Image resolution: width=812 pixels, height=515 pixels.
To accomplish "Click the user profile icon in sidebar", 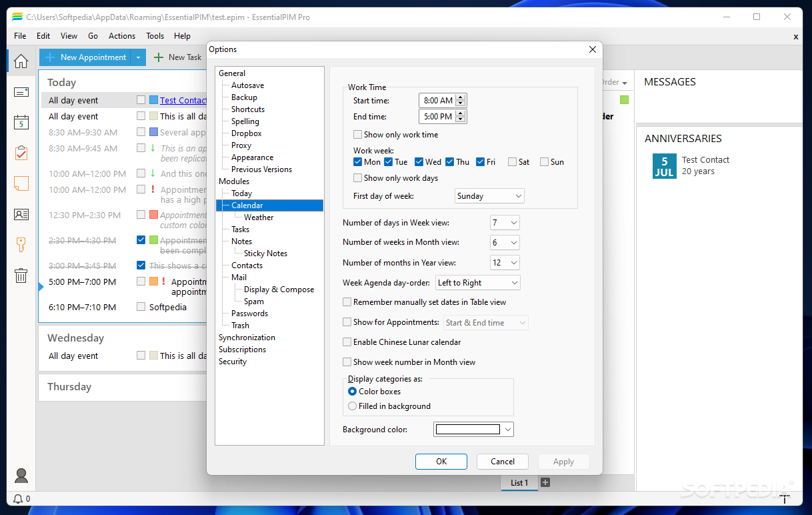I will coord(21,476).
